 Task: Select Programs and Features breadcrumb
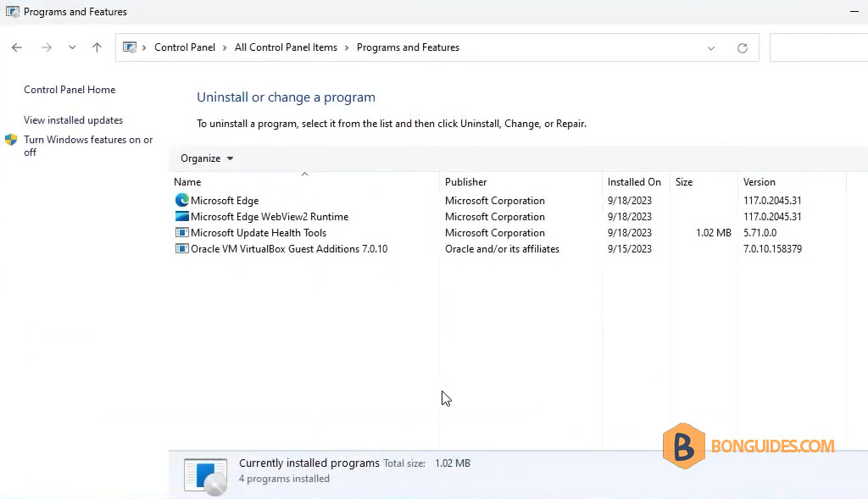tap(408, 47)
